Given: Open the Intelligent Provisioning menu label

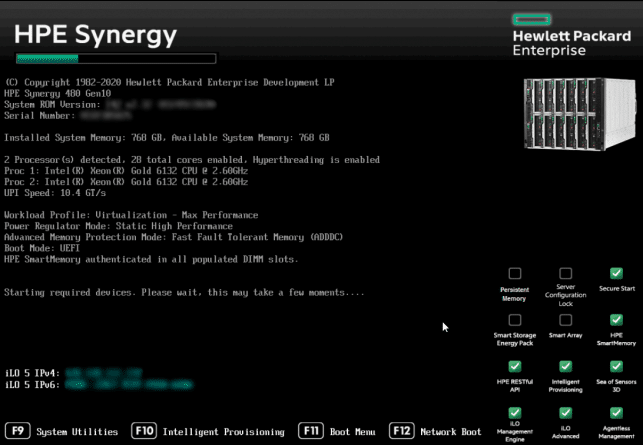Looking at the screenshot, I should 223,432.
